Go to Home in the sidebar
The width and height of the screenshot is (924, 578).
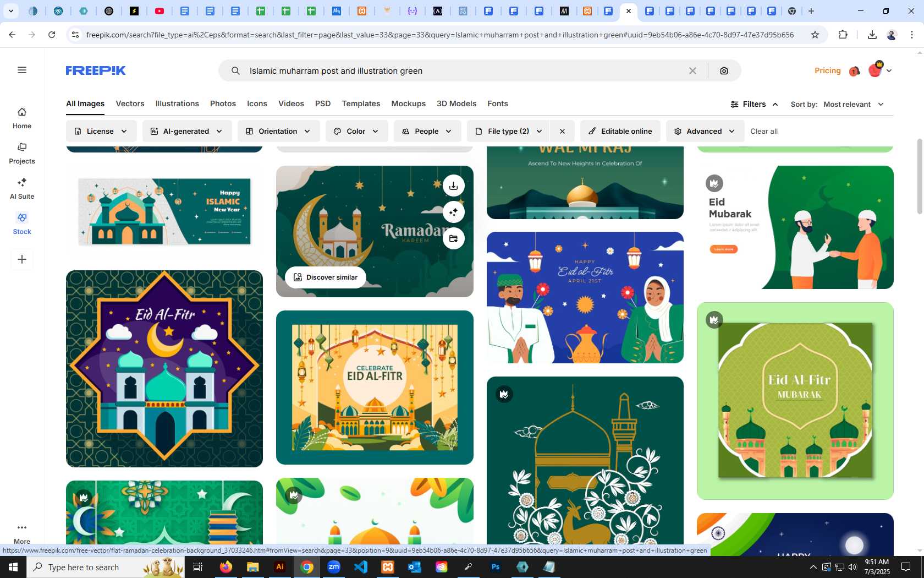[x=22, y=118]
